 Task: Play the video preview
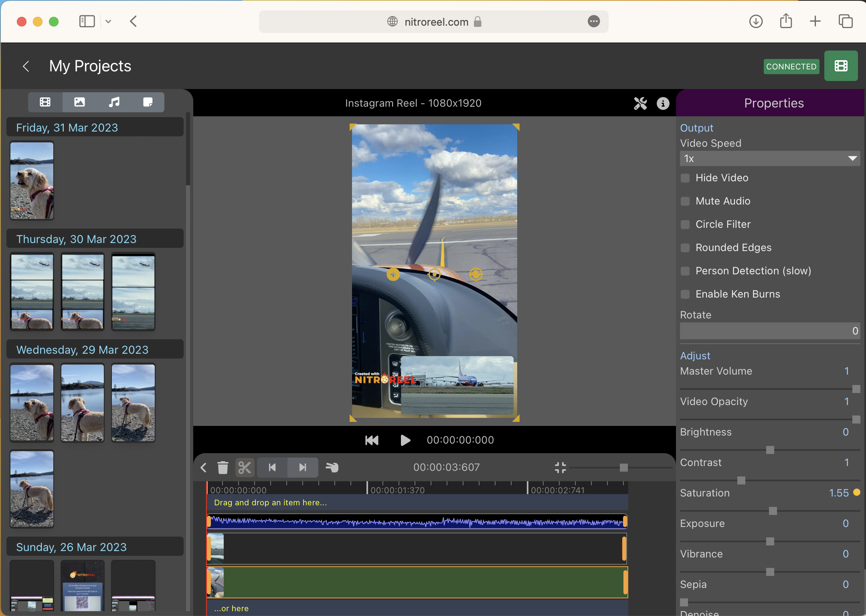pyautogui.click(x=405, y=440)
